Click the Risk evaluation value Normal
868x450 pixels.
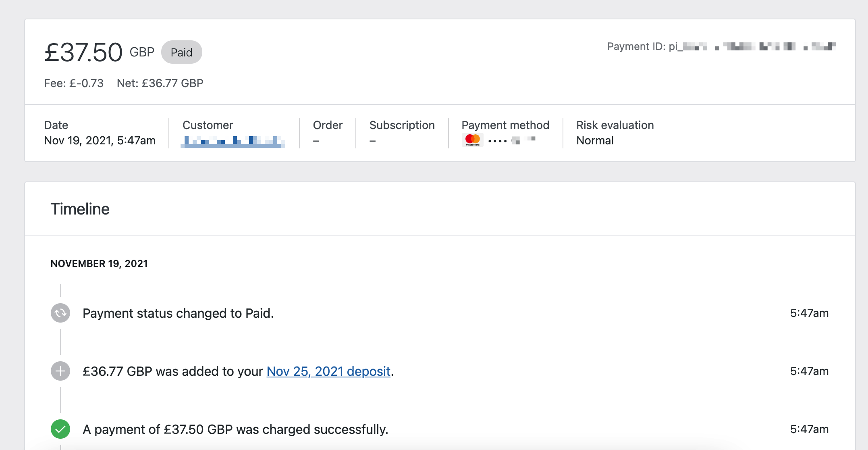point(595,140)
